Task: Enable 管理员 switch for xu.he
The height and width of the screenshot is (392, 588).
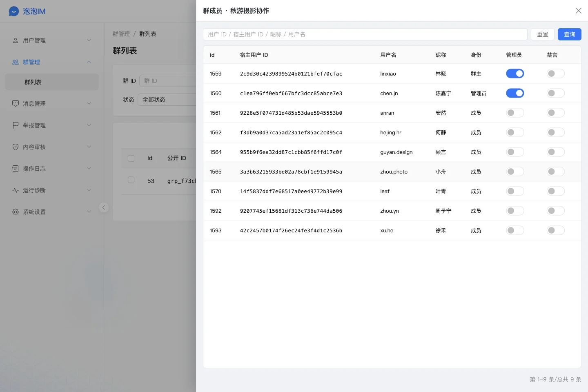Action: click(x=515, y=230)
